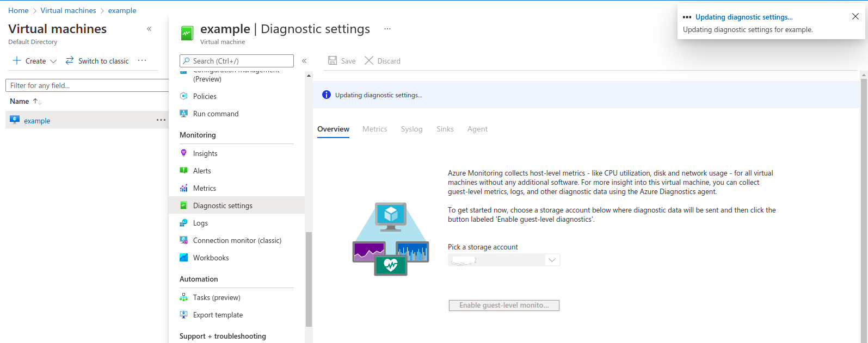The image size is (868, 343).
Task: Open more options for example VM row
Action: [161, 120]
